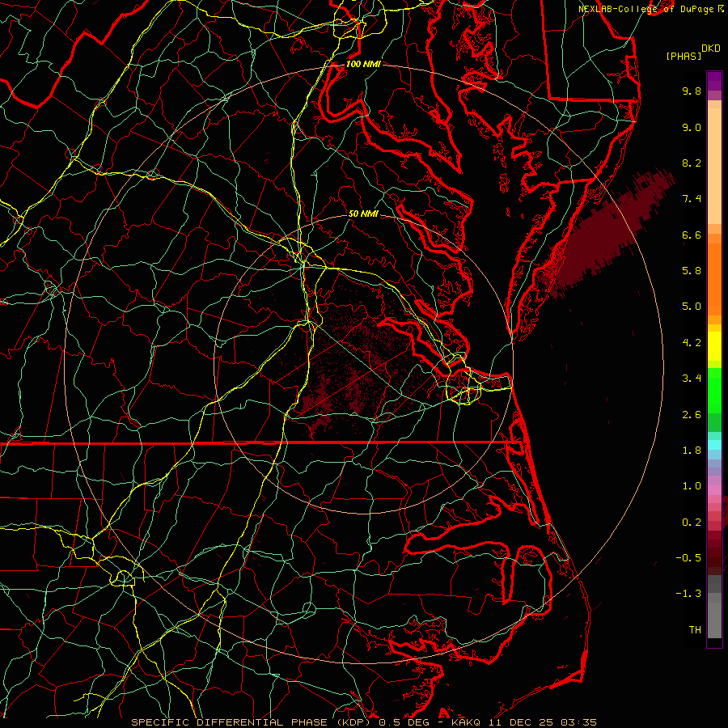Select the 5.0 scale value
Screen dimensions: 728x728
(692, 307)
